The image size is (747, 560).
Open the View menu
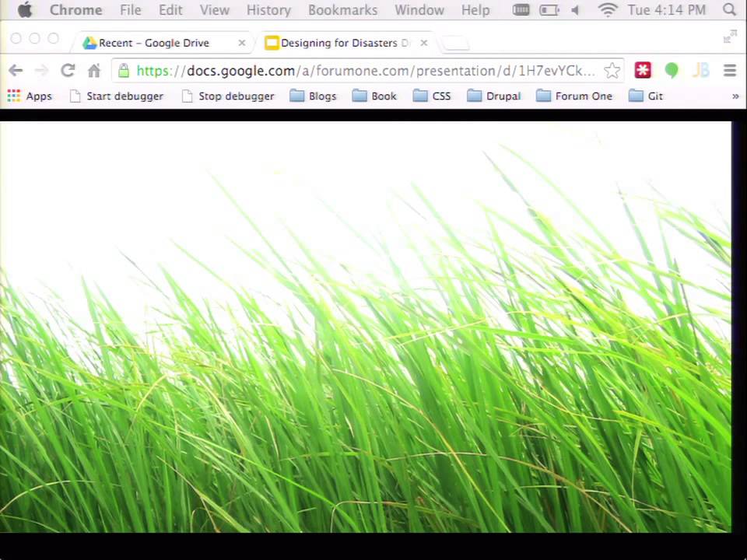[x=215, y=10]
